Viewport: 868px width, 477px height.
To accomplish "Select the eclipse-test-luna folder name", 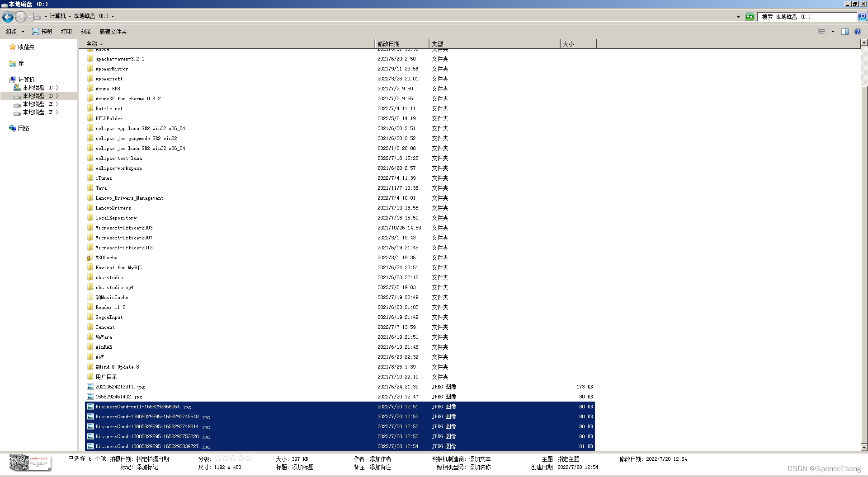I will 119,158.
